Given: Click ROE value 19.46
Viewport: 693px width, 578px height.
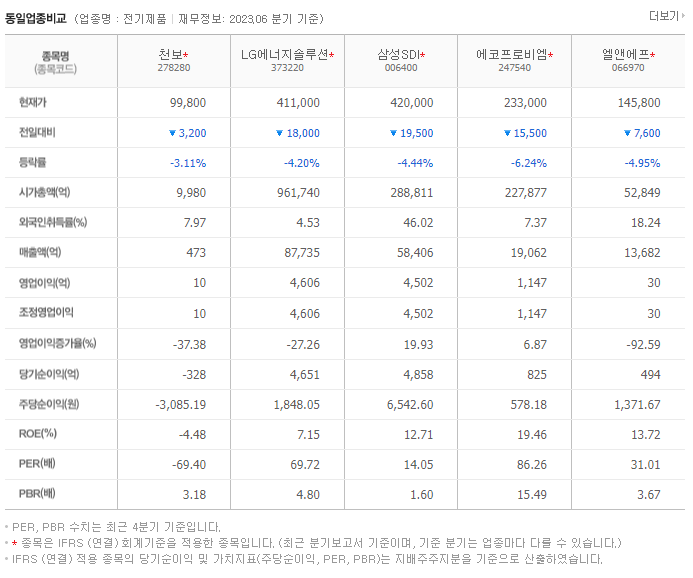Looking at the screenshot, I should coord(532,435).
